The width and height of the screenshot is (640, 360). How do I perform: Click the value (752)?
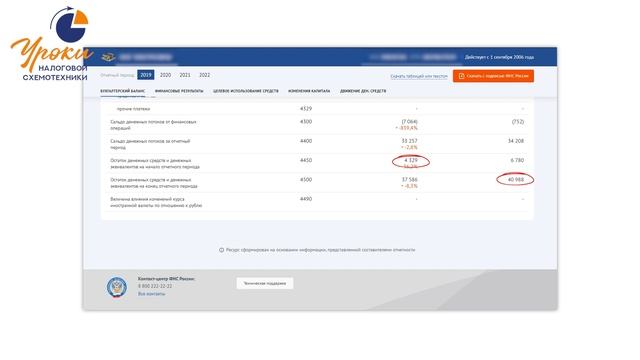[518, 122]
